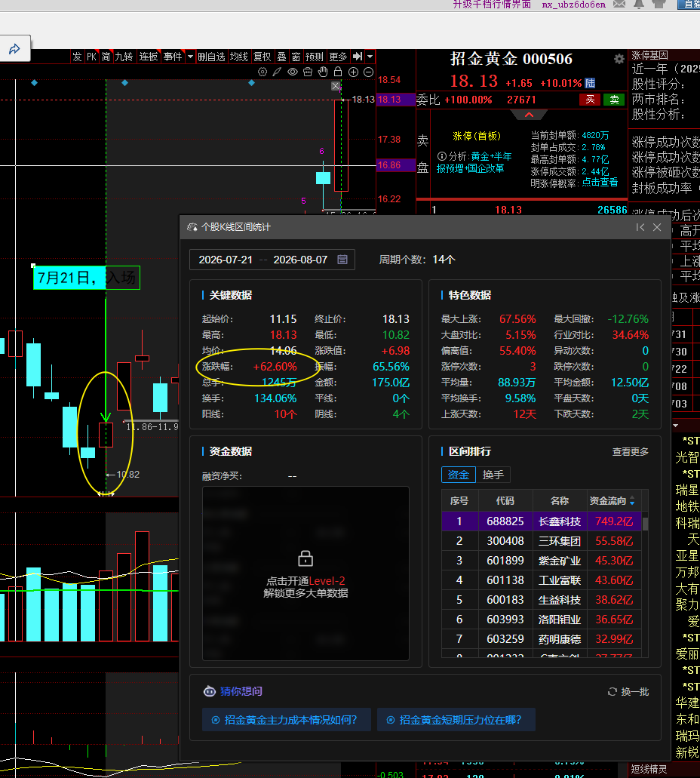Open the toolbox briefcase icon
700x778 pixels.
tap(308, 72)
